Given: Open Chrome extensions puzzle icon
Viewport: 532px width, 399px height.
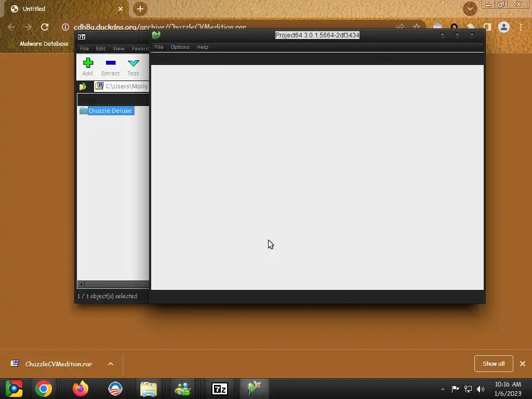Looking at the screenshot, I should click(471, 27).
